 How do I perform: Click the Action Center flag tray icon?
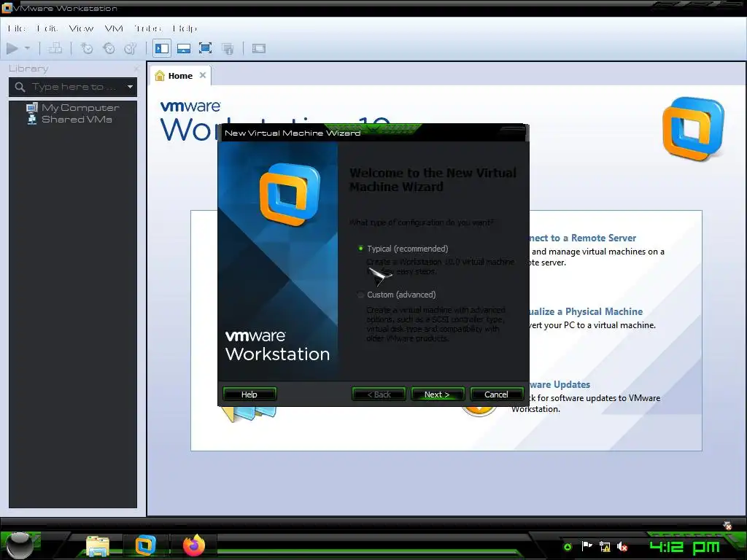[x=587, y=547]
